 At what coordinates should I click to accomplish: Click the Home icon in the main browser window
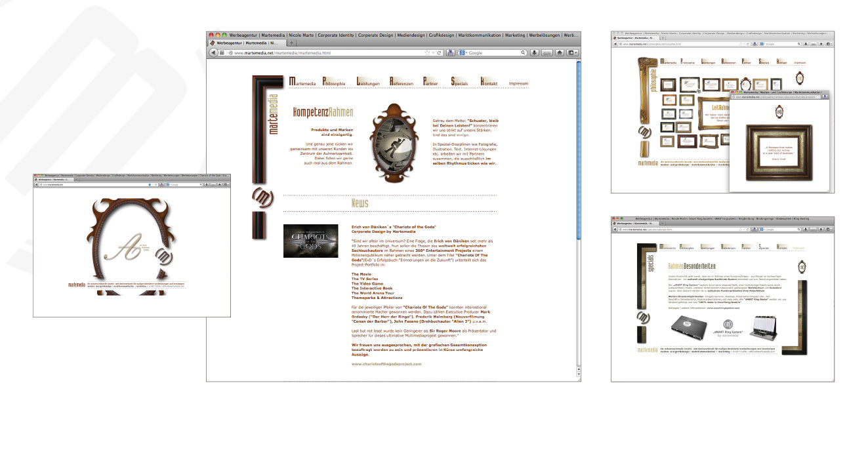click(559, 52)
